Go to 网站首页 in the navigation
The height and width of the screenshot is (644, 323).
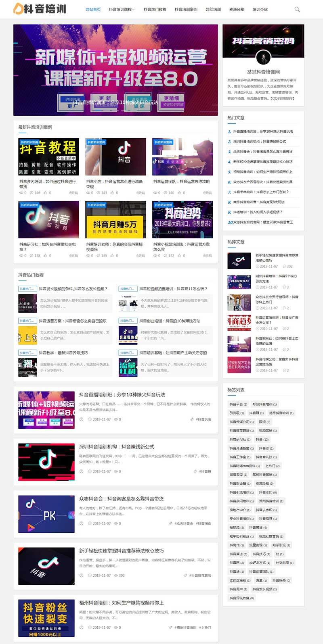pos(93,9)
